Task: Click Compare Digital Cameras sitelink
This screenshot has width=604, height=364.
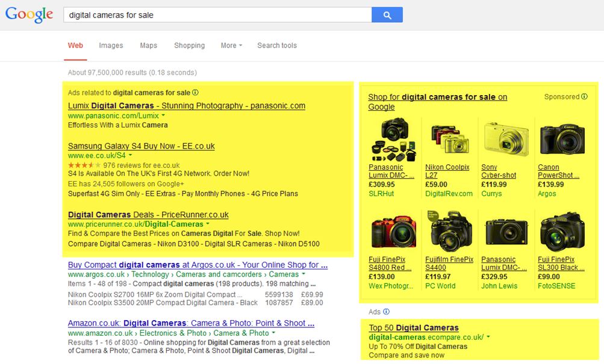Action: tap(110, 244)
